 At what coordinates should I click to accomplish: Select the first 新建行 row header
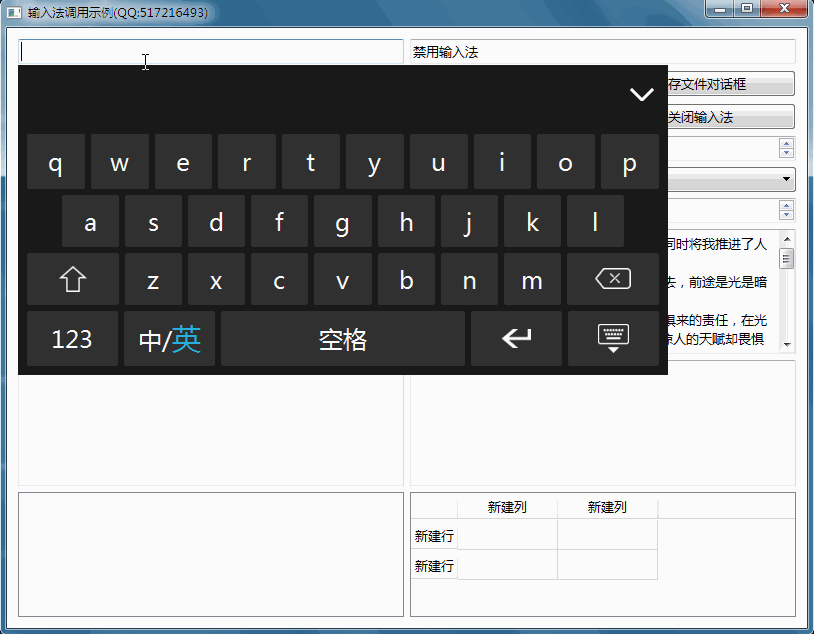[x=434, y=536]
